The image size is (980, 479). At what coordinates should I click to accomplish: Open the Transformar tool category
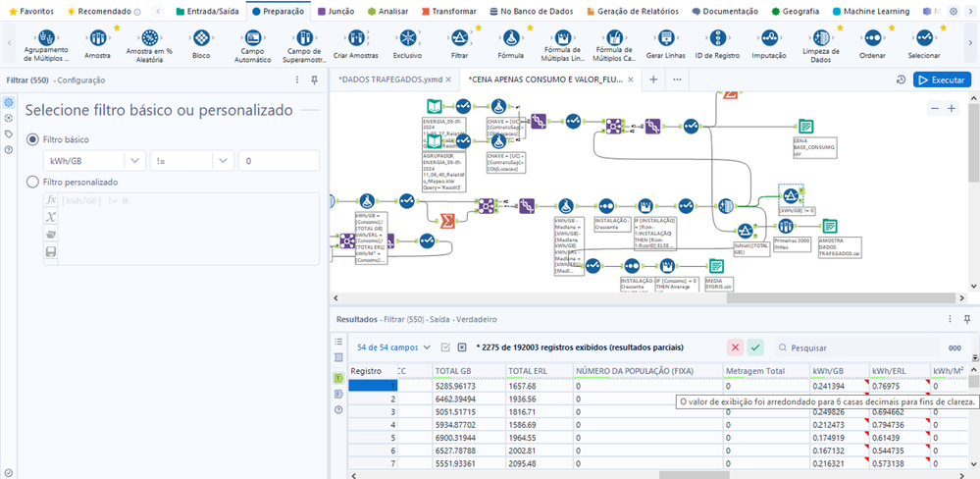pyautogui.click(x=448, y=11)
